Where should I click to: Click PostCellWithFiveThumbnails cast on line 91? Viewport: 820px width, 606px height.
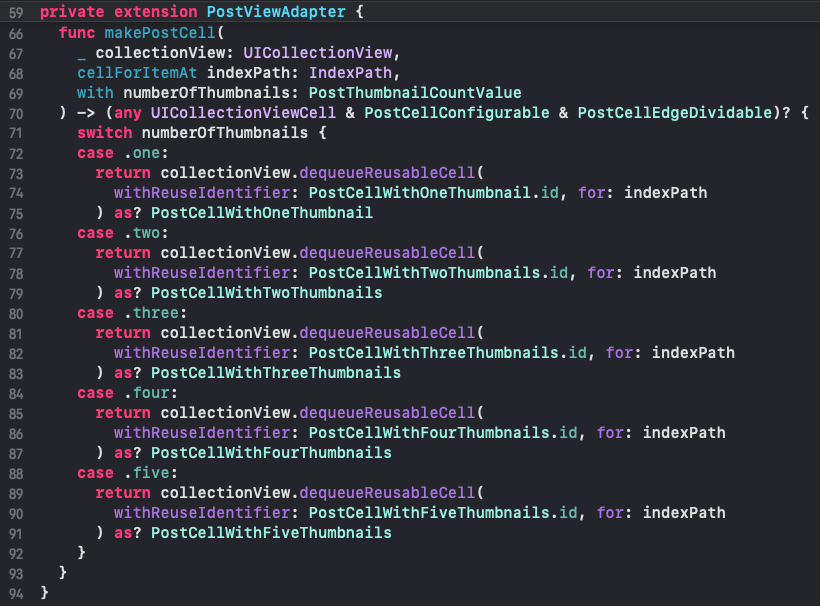[x=271, y=532]
